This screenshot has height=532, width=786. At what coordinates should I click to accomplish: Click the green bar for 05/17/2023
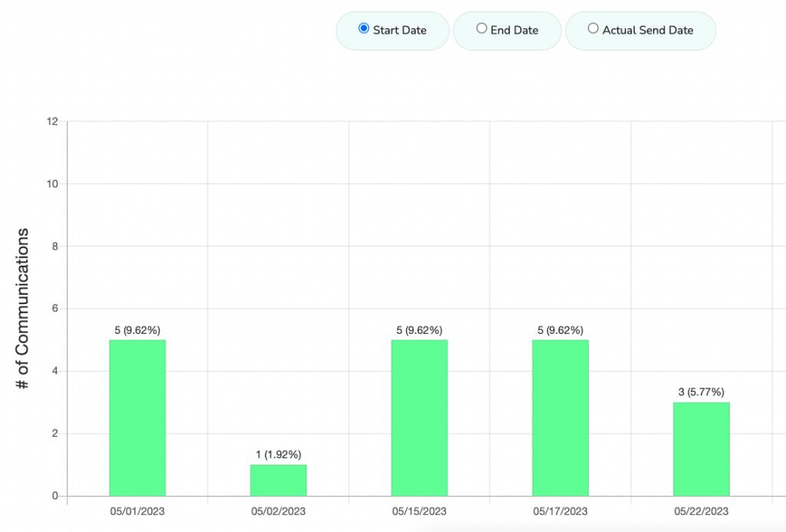pos(560,418)
